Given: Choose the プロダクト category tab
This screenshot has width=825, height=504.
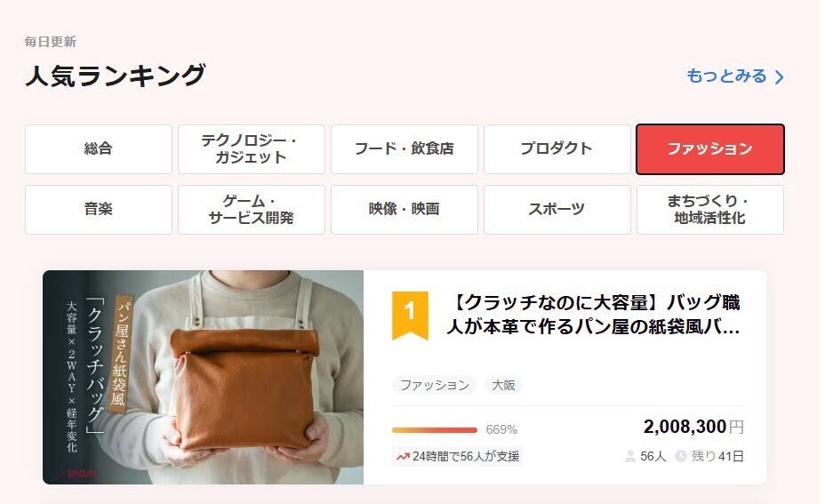Looking at the screenshot, I should tap(557, 148).
